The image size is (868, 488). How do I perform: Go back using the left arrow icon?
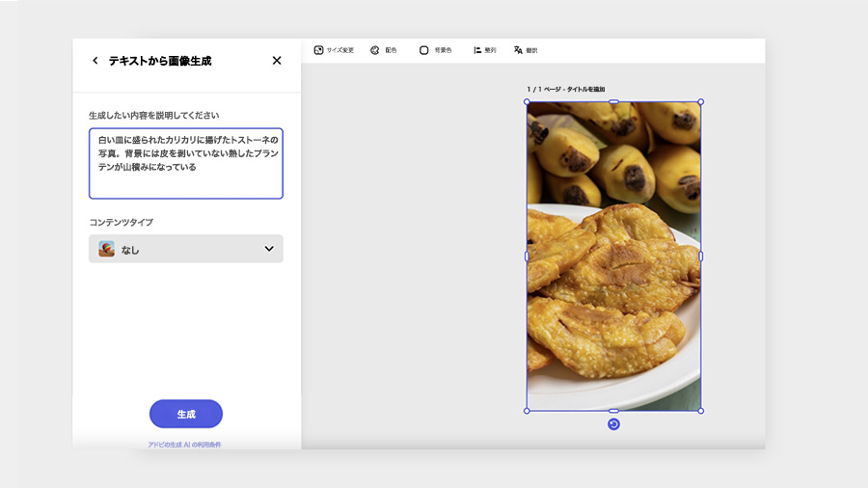tap(95, 61)
